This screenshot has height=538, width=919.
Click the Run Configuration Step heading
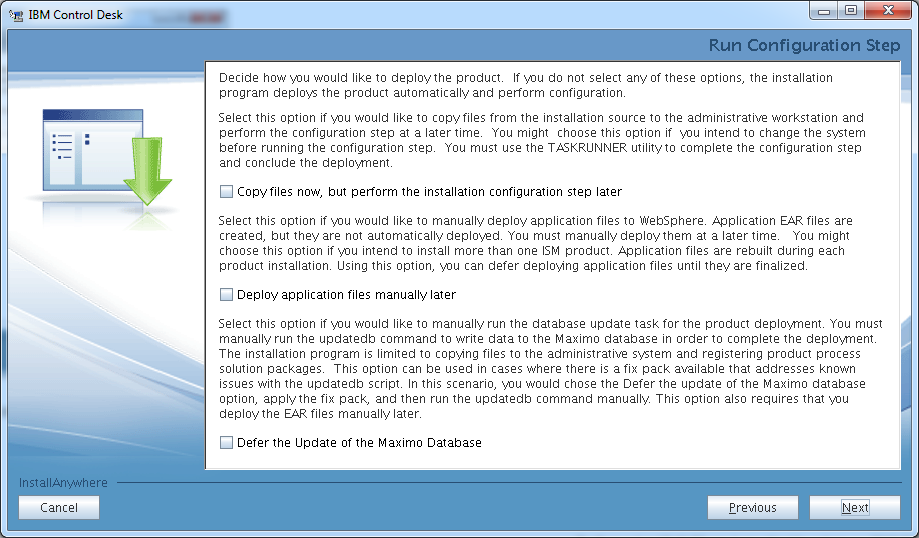click(x=804, y=45)
